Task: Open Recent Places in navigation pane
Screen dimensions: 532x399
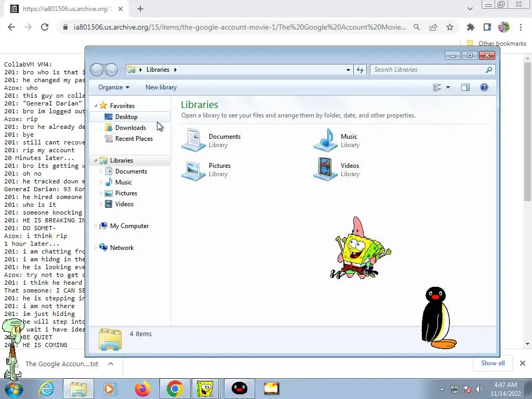Action: tap(134, 138)
